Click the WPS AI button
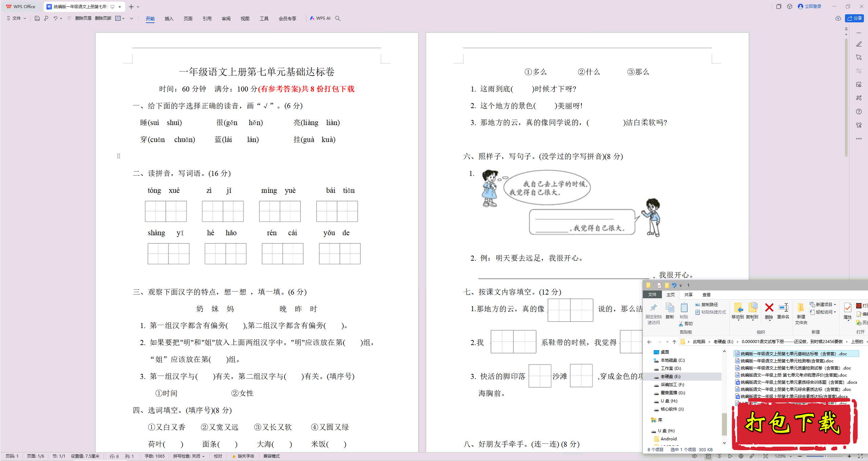 [x=320, y=18]
